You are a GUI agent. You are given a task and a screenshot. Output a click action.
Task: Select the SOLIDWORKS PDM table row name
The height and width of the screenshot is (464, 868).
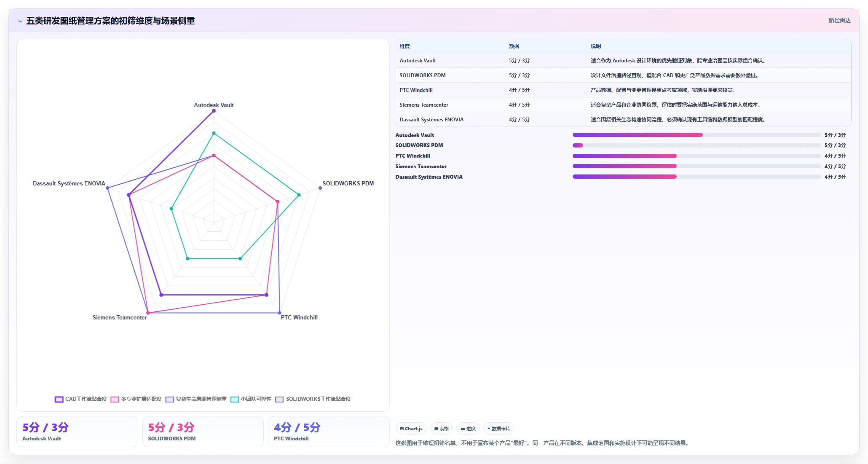pyautogui.click(x=423, y=75)
